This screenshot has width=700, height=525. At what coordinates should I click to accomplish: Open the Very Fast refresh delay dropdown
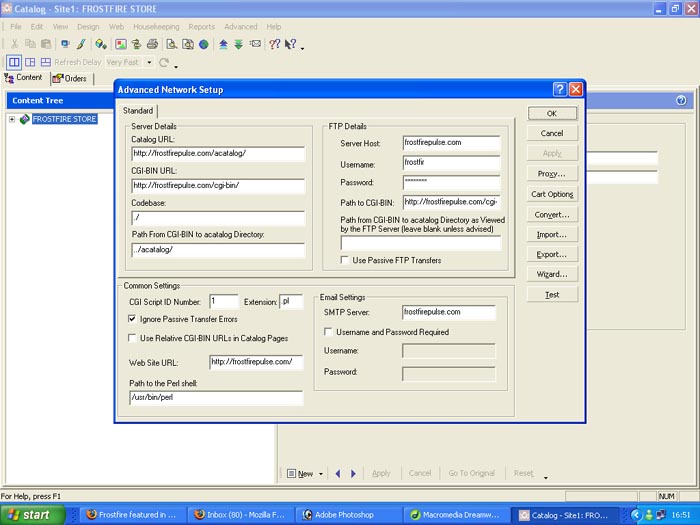point(149,62)
